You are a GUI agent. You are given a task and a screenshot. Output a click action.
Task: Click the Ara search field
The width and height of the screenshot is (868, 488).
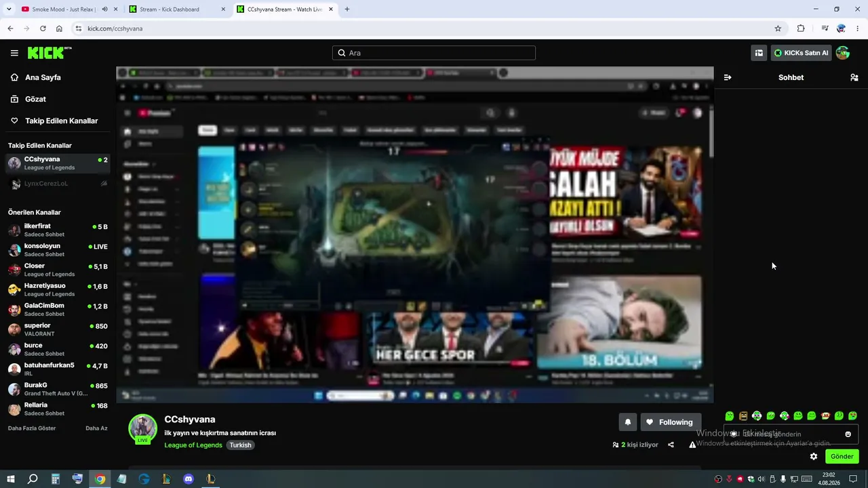tap(434, 53)
